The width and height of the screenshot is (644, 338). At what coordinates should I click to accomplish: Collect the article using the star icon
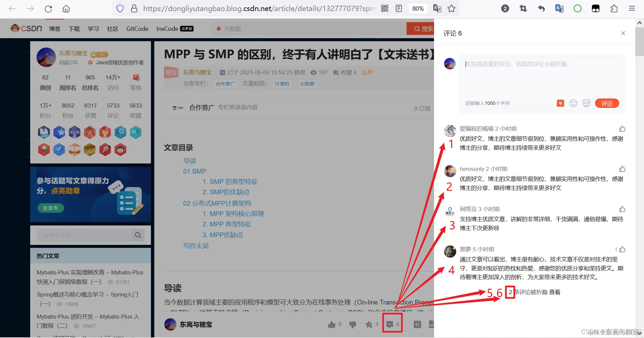pos(369,324)
